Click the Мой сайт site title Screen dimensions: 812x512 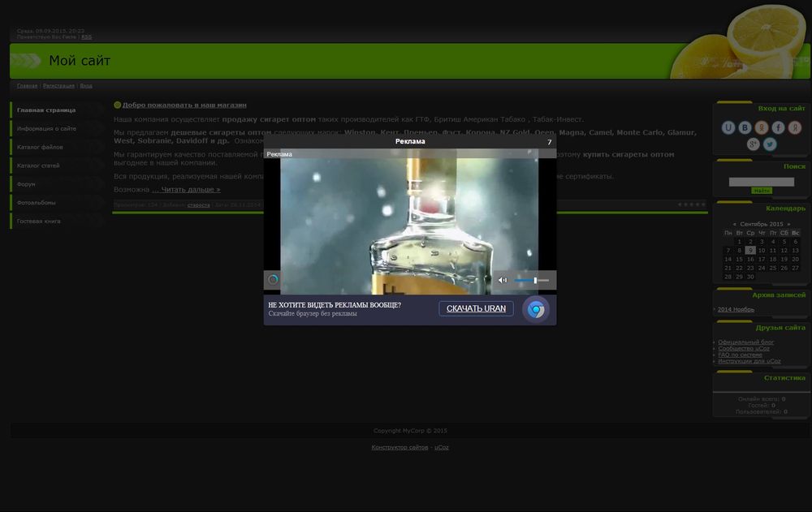point(80,61)
